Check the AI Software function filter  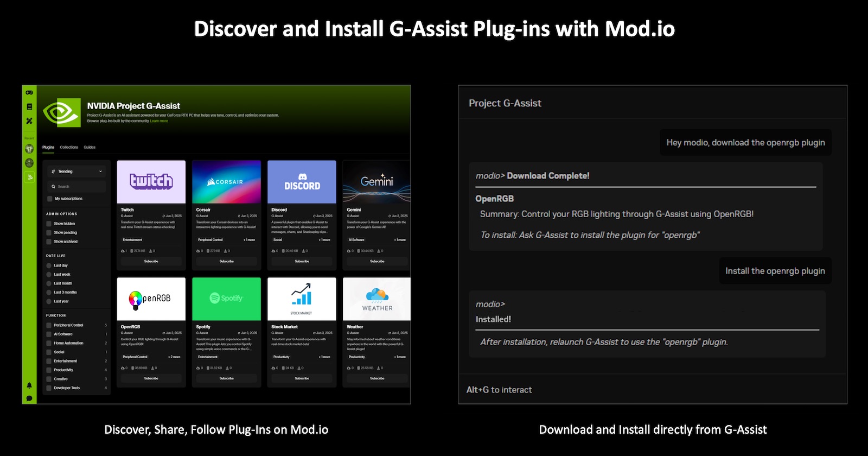(49, 334)
